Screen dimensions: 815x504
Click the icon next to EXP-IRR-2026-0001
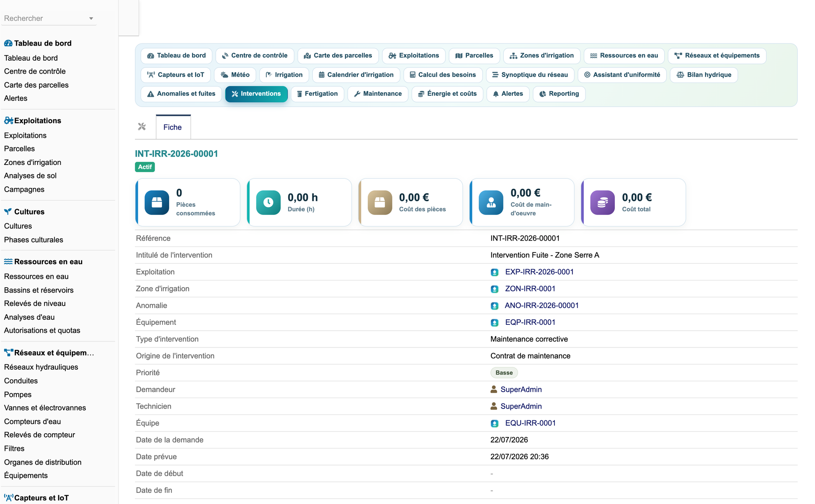[x=495, y=272]
